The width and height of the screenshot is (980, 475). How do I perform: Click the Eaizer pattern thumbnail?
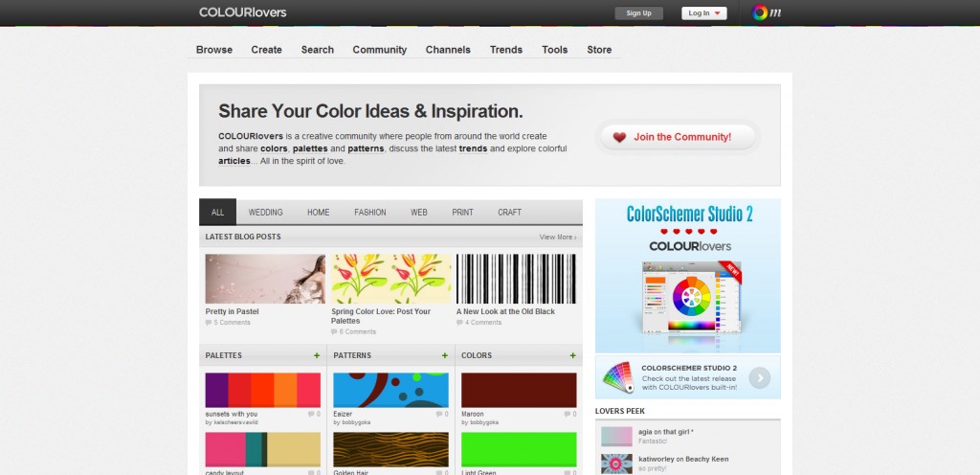(x=390, y=390)
